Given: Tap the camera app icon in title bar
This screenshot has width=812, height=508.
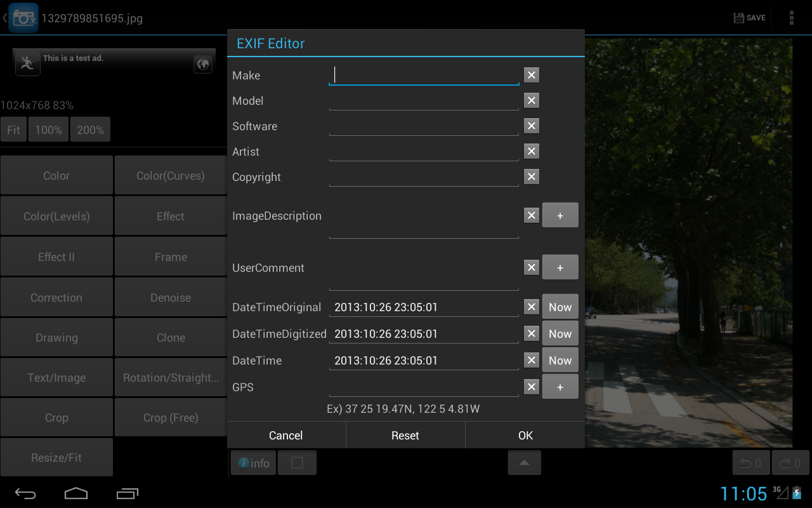Looking at the screenshot, I should coord(23,18).
